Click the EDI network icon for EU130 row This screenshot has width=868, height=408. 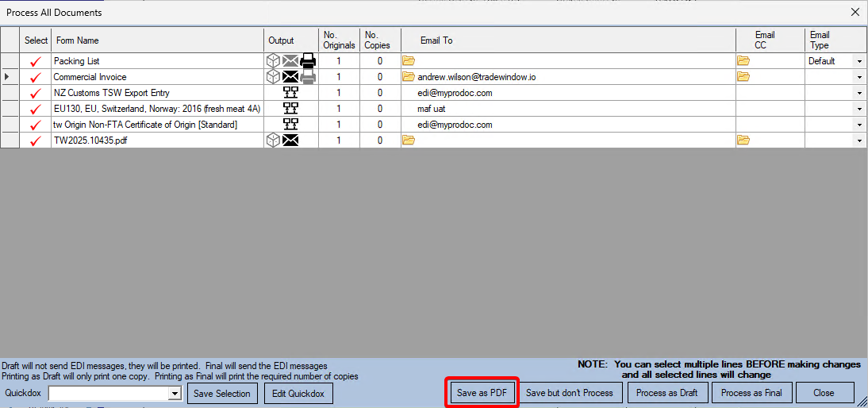[290, 109]
